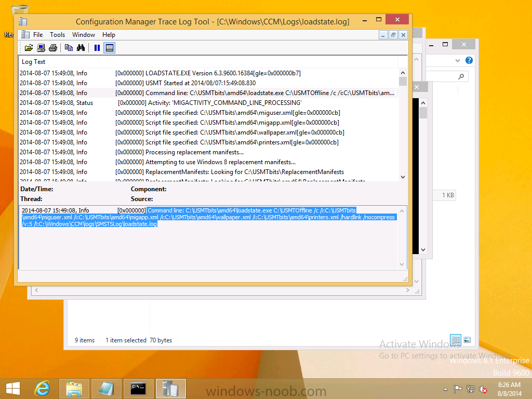Open the Action Center flag icon

pos(458,389)
